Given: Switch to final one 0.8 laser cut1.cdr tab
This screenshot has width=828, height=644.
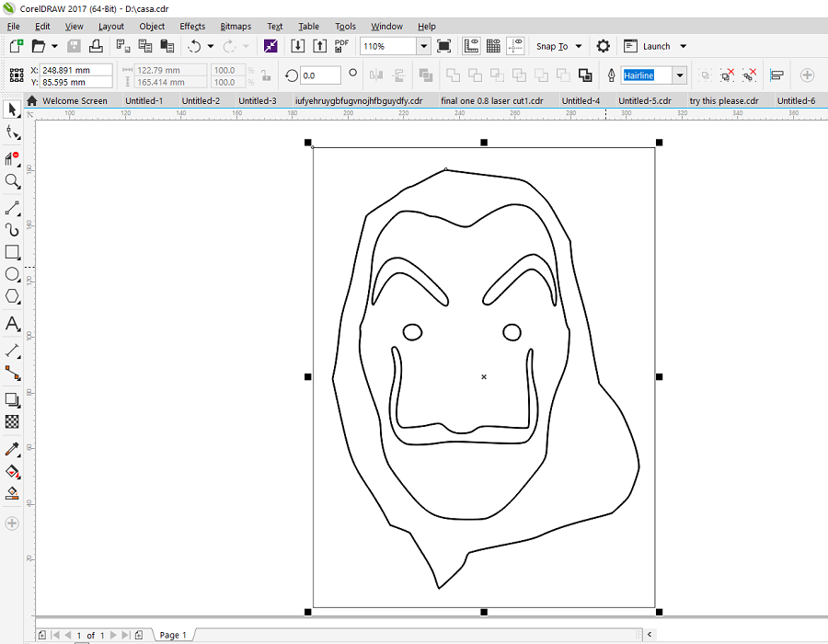Looking at the screenshot, I should 491,101.
